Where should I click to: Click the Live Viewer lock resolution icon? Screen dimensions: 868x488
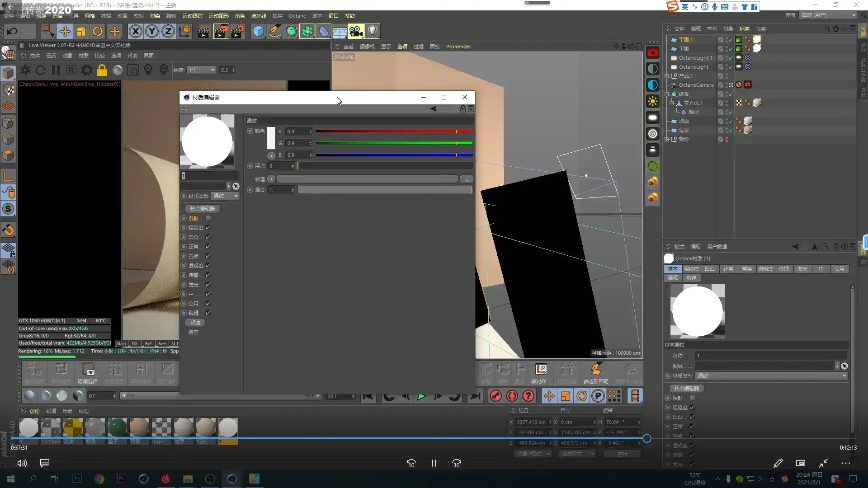click(x=102, y=70)
